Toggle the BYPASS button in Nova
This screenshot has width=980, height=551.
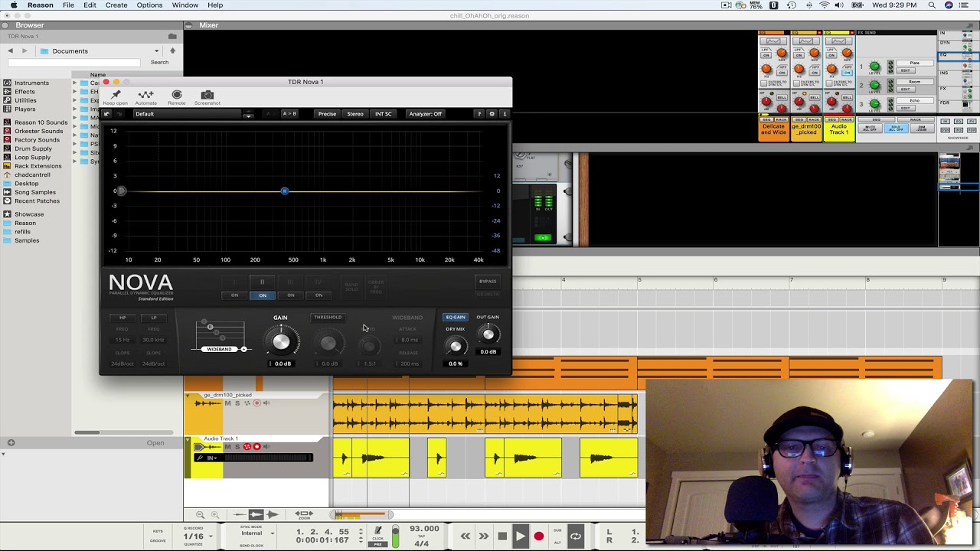(x=488, y=282)
